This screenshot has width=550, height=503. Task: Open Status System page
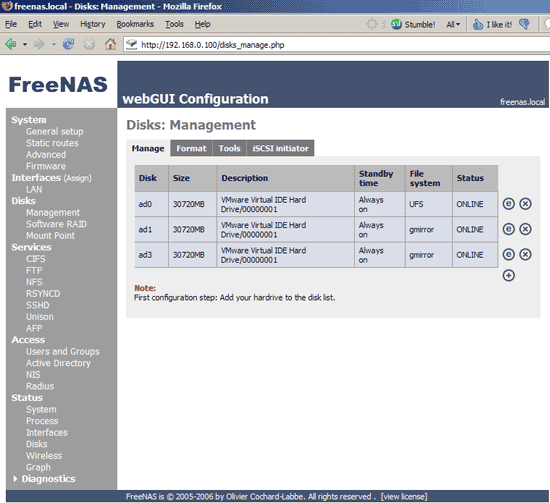coord(41,409)
